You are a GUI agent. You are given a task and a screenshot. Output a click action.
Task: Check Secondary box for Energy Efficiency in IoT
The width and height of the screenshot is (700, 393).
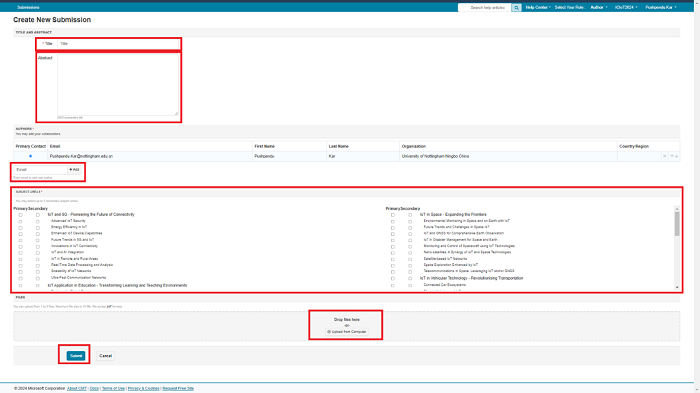click(x=38, y=228)
